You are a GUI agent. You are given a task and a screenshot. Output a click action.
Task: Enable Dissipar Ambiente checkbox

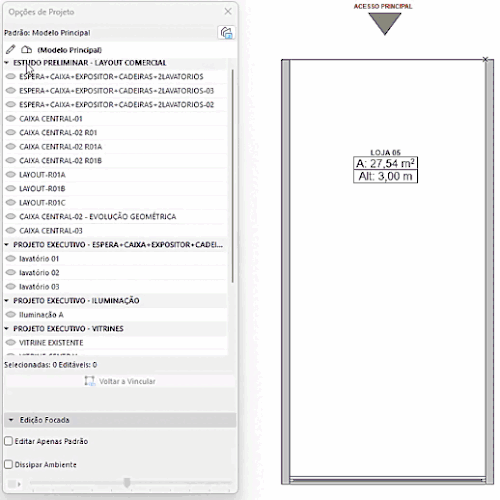(x=9, y=464)
